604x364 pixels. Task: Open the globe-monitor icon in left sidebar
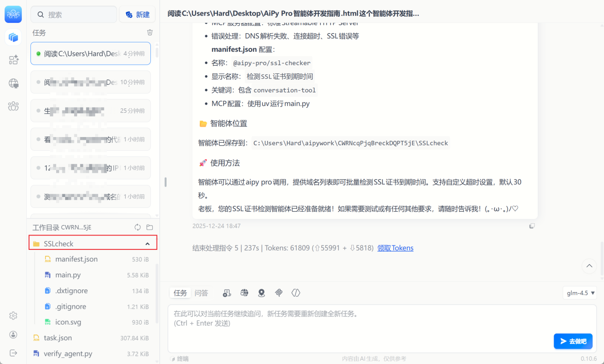pyautogui.click(x=13, y=83)
